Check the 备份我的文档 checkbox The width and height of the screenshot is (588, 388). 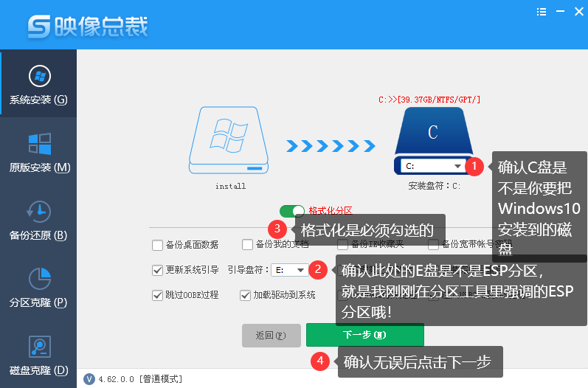point(247,245)
